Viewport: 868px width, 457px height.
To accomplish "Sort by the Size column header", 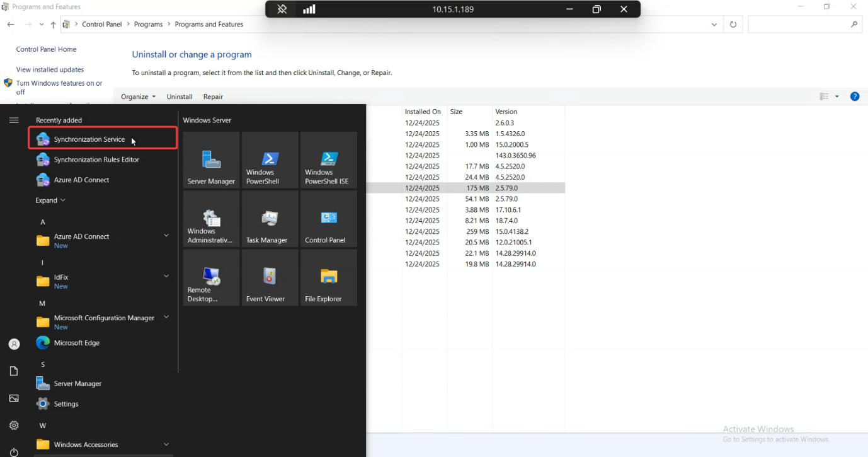I will (469, 112).
